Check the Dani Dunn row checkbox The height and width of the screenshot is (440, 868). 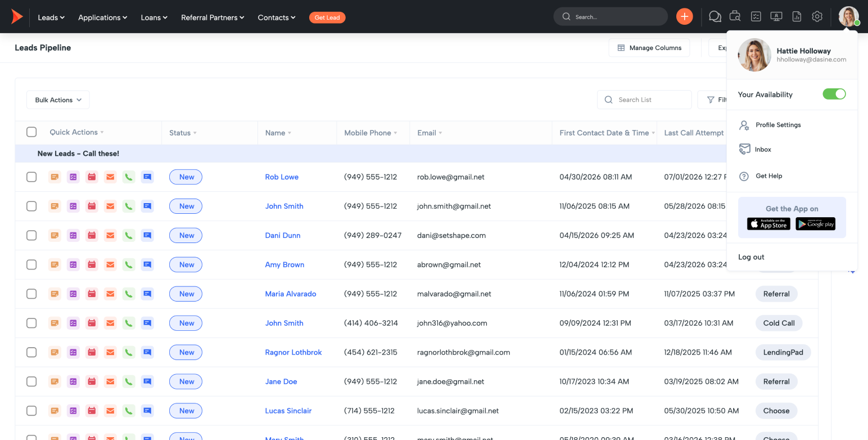coord(31,235)
